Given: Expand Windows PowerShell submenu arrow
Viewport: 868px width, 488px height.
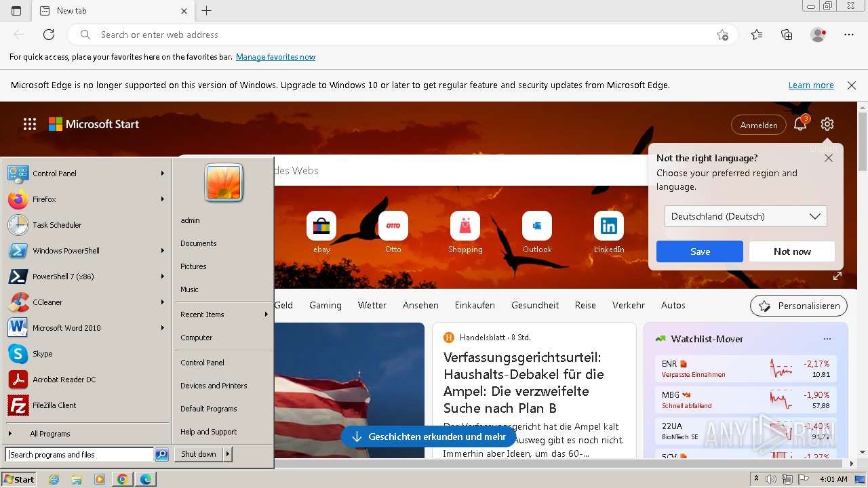Looking at the screenshot, I should tap(162, 251).
